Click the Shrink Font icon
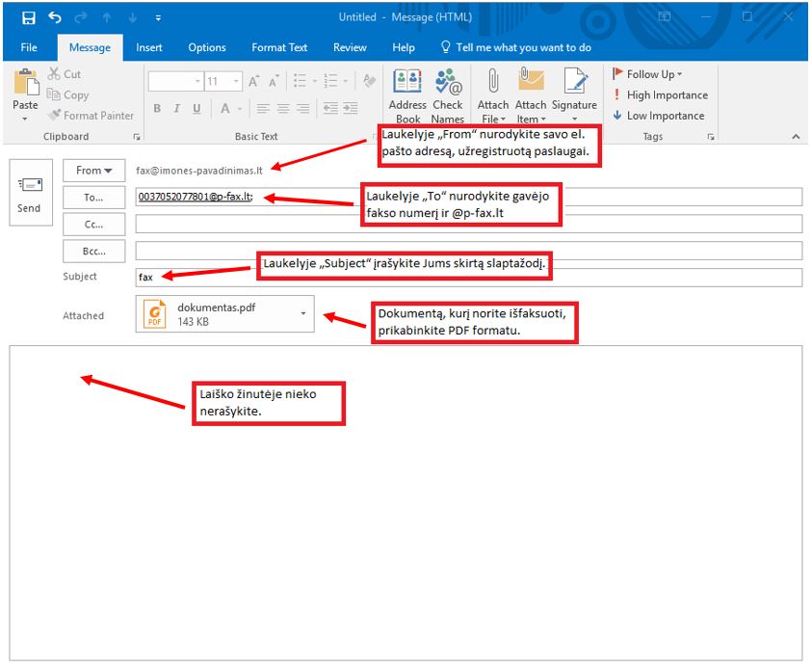Image resolution: width=812 pixels, height=668 pixels. [274, 81]
